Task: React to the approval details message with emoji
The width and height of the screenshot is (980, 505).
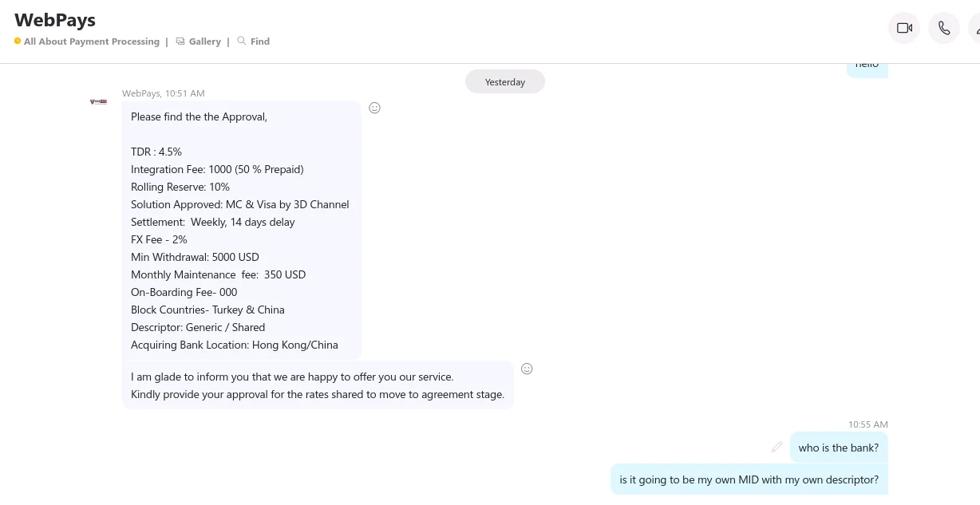Action: tap(374, 108)
